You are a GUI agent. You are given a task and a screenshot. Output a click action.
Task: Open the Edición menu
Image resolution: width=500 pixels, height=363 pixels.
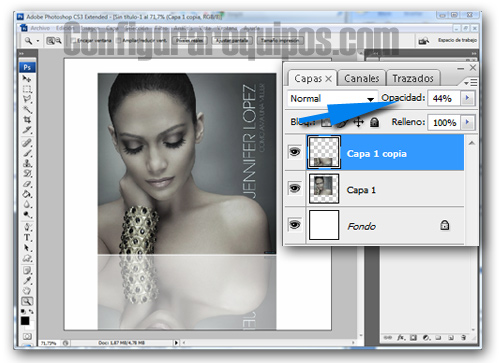pos(65,28)
